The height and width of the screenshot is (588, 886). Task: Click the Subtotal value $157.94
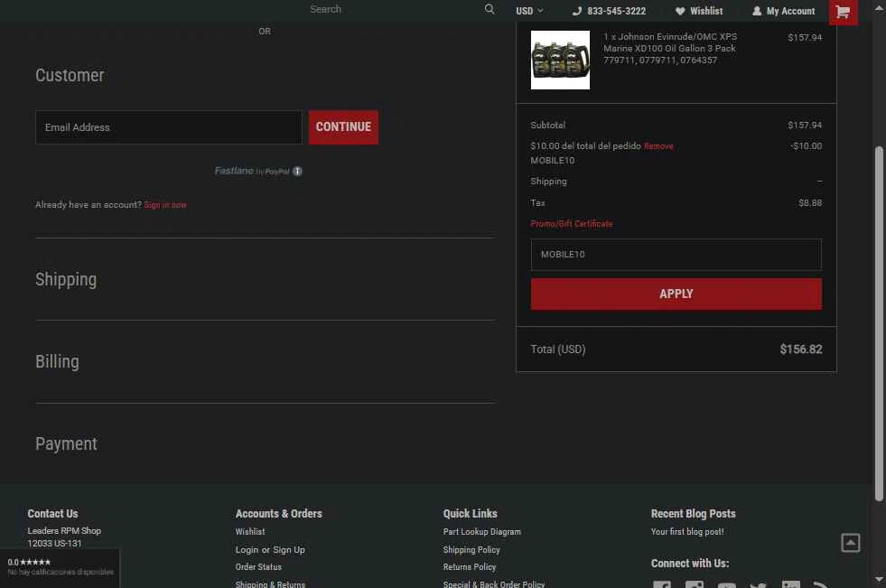tap(805, 126)
